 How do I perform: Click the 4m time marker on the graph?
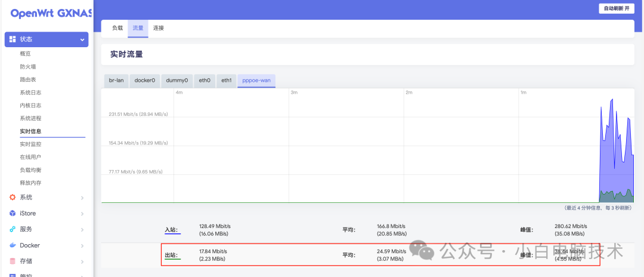[x=179, y=93]
